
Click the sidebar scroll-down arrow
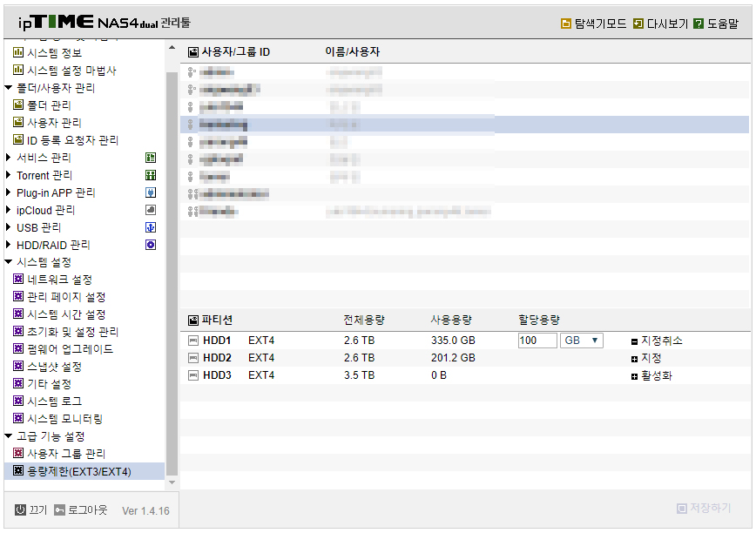(172, 482)
